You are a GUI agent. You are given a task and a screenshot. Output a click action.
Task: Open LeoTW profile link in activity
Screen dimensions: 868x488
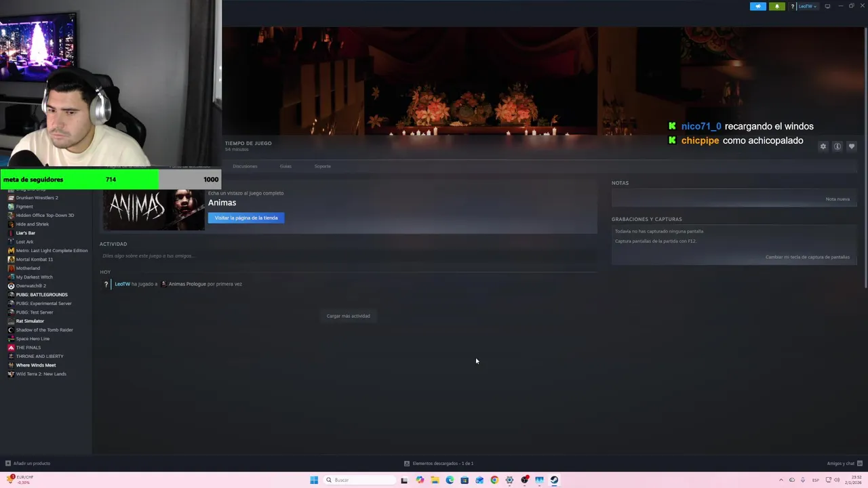[123, 284]
